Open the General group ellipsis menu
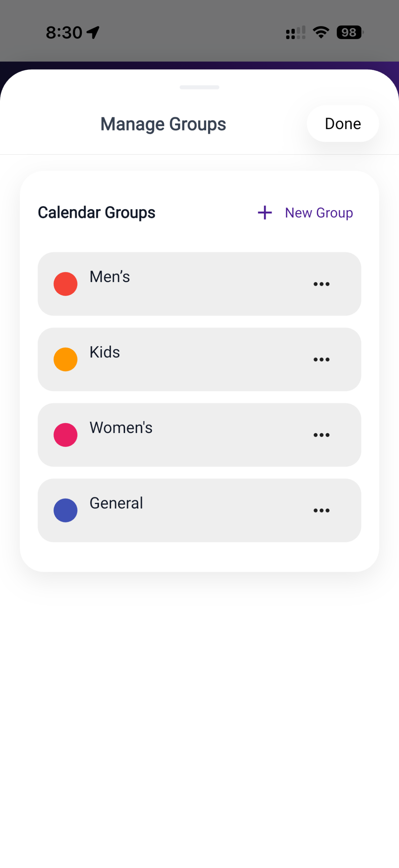The height and width of the screenshot is (868, 399). tap(321, 510)
